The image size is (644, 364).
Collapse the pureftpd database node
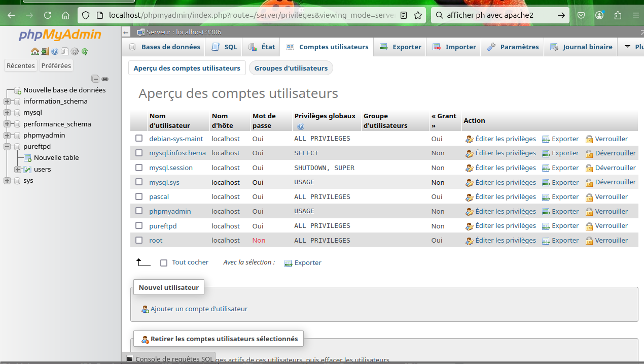7,147
